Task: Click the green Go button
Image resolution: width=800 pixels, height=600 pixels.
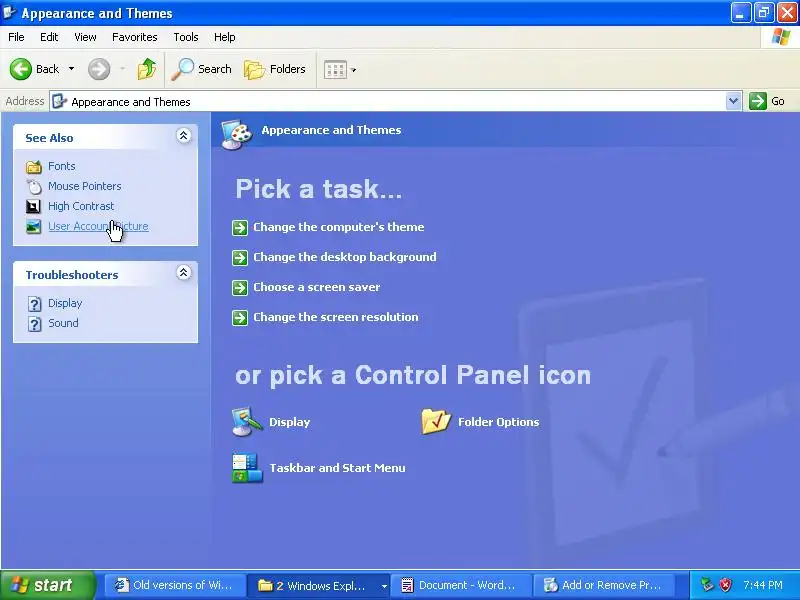Action: point(767,101)
